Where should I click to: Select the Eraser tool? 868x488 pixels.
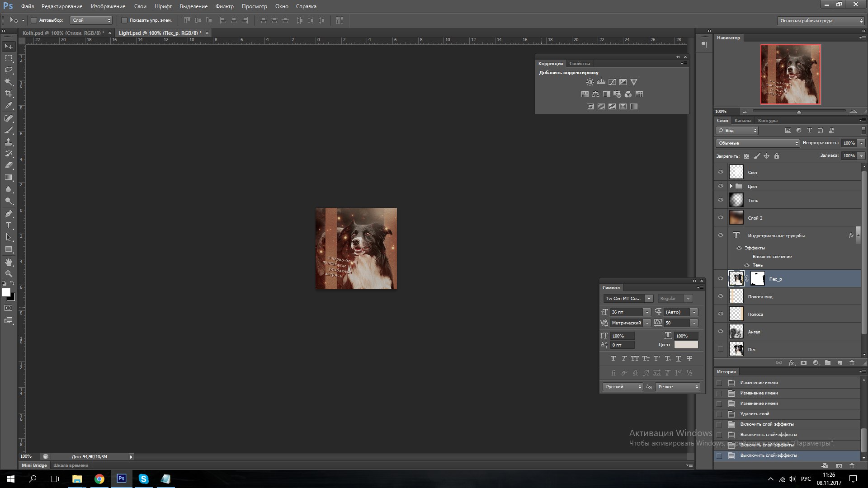point(9,165)
